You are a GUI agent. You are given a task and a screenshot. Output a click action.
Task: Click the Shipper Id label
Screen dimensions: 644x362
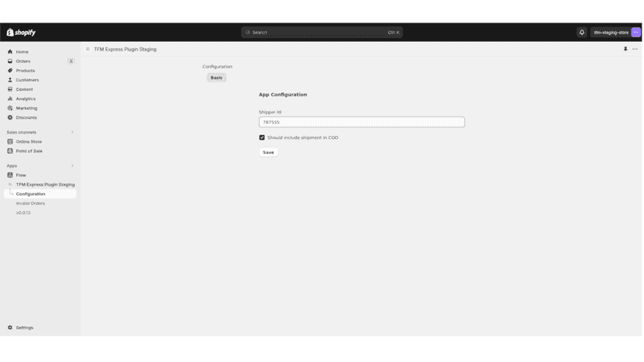point(270,112)
